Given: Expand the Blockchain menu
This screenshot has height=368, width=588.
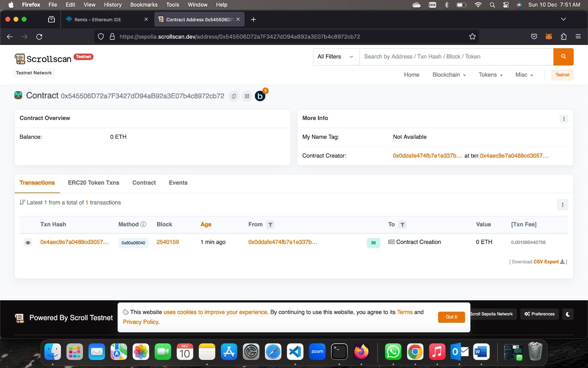Looking at the screenshot, I should [x=449, y=75].
